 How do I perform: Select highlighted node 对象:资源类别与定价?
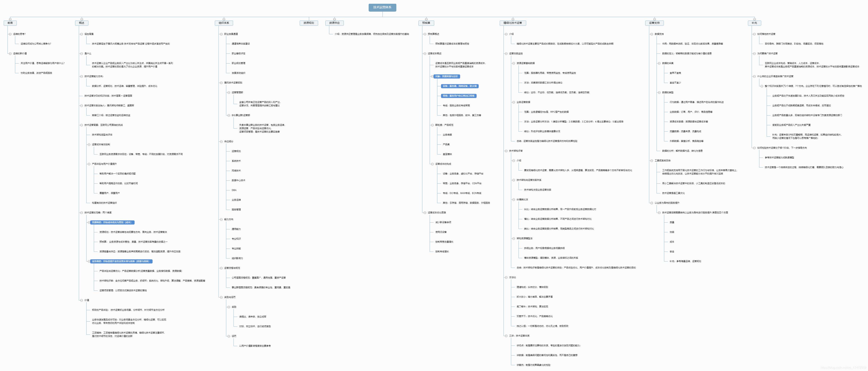pos(447,76)
